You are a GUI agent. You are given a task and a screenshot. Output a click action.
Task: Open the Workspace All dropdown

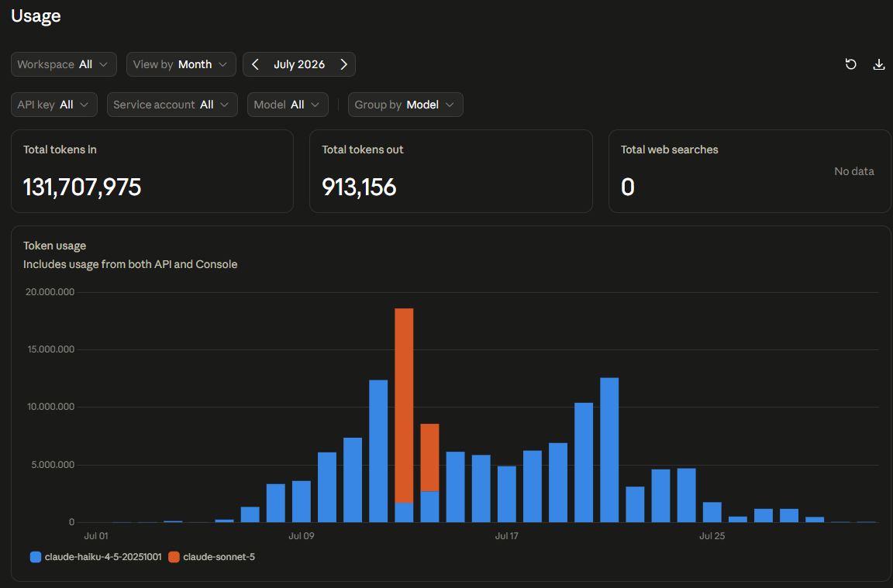click(x=64, y=64)
